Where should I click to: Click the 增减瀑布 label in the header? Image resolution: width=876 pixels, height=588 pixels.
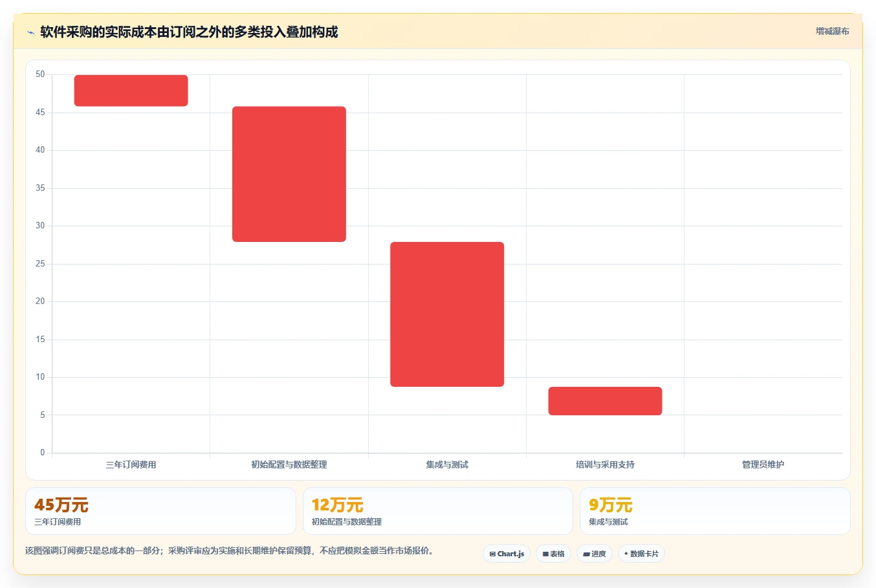coord(832,31)
